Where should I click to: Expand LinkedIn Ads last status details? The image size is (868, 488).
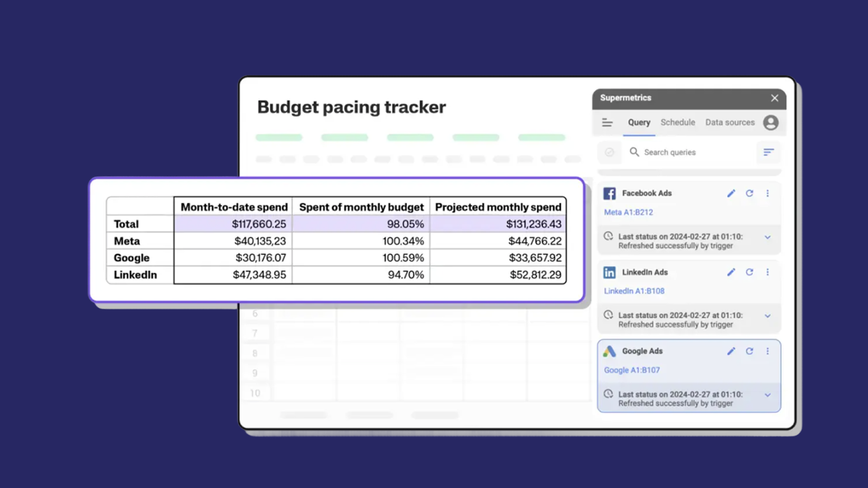point(767,316)
